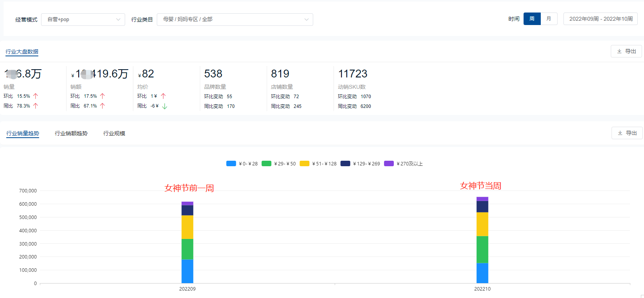
Task: Toggle the blue ¥0-¥28 legend swatch
Action: (231, 163)
